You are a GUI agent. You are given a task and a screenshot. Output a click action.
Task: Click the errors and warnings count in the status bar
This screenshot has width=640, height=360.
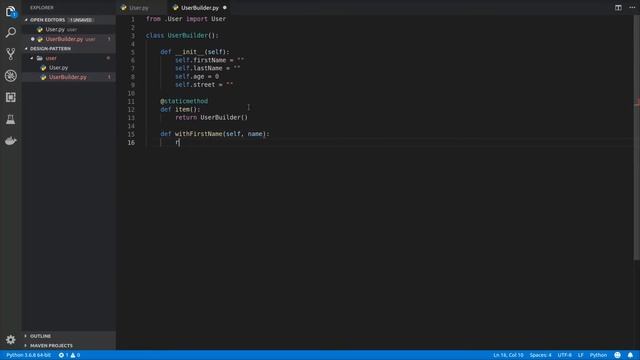[69, 355]
